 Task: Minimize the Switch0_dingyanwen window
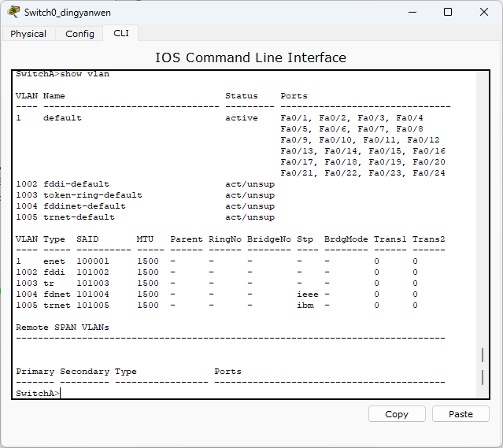pyautogui.click(x=412, y=12)
